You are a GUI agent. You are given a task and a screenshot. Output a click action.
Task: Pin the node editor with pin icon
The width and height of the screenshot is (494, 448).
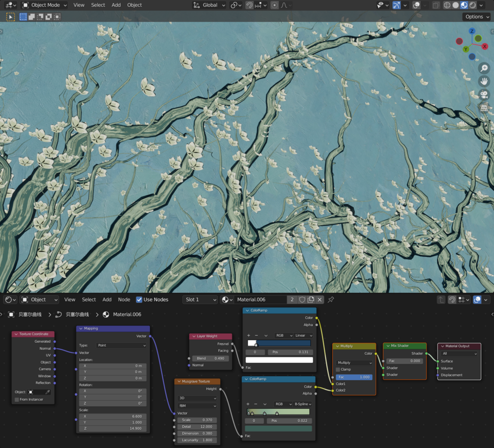[331, 299]
